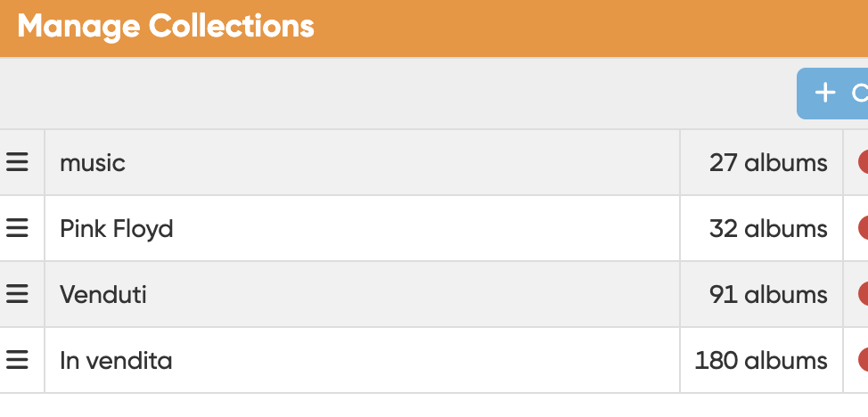Screen dimensions: 868x417
Task: Click the Manage Collections header title
Action: (166, 26)
